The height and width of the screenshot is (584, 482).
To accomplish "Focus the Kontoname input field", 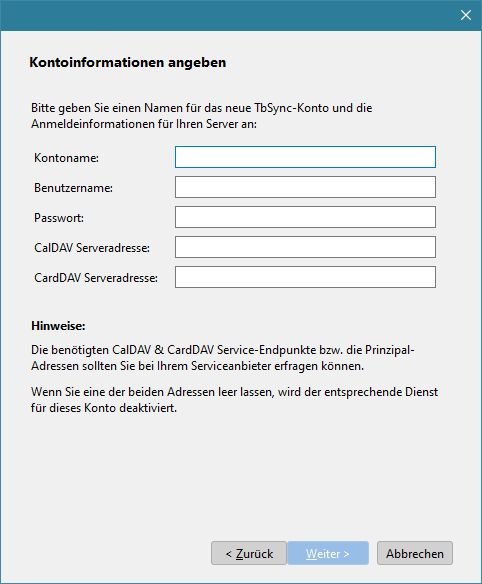I will tap(305, 157).
